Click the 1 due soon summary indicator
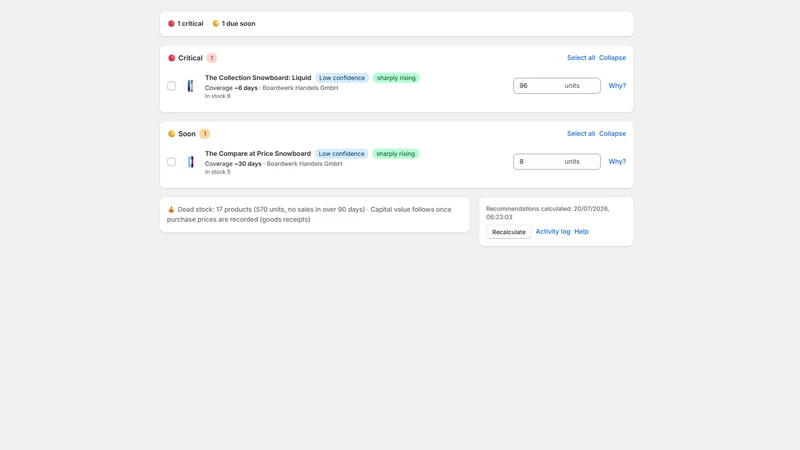The height and width of the screenshot is (450, 800). tap(234, 23)
